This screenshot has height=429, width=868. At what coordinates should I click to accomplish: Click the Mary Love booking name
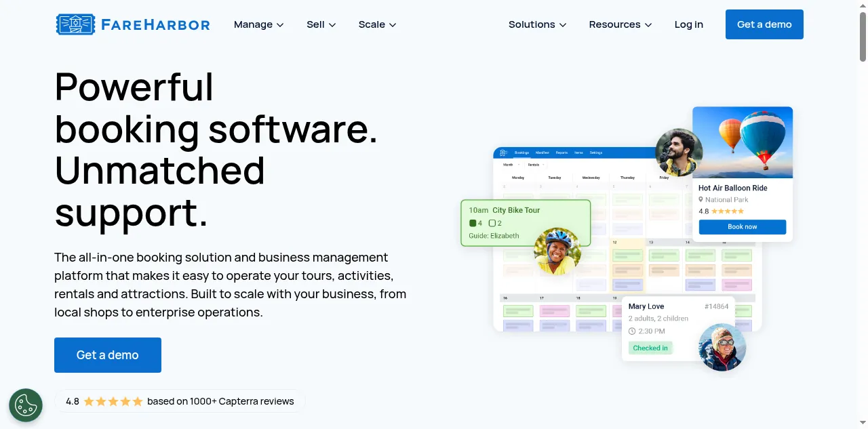tap(646, 306)
